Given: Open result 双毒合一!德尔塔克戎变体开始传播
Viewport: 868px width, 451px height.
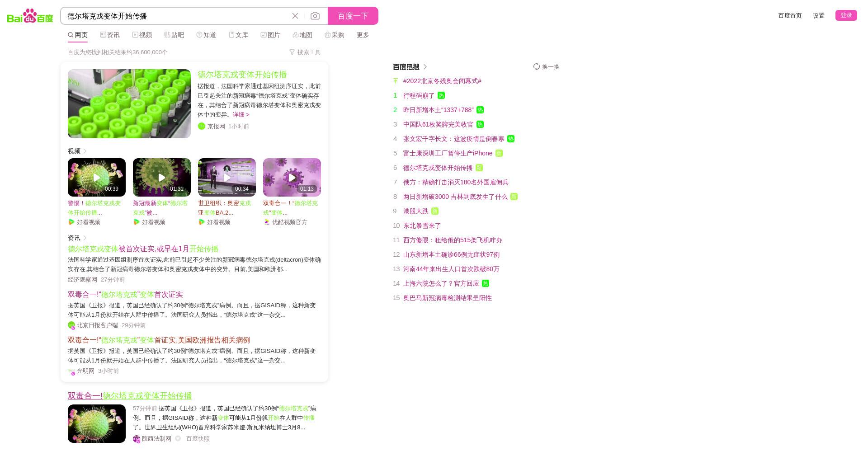Looking at the screenshot, I should coord(130,396).
